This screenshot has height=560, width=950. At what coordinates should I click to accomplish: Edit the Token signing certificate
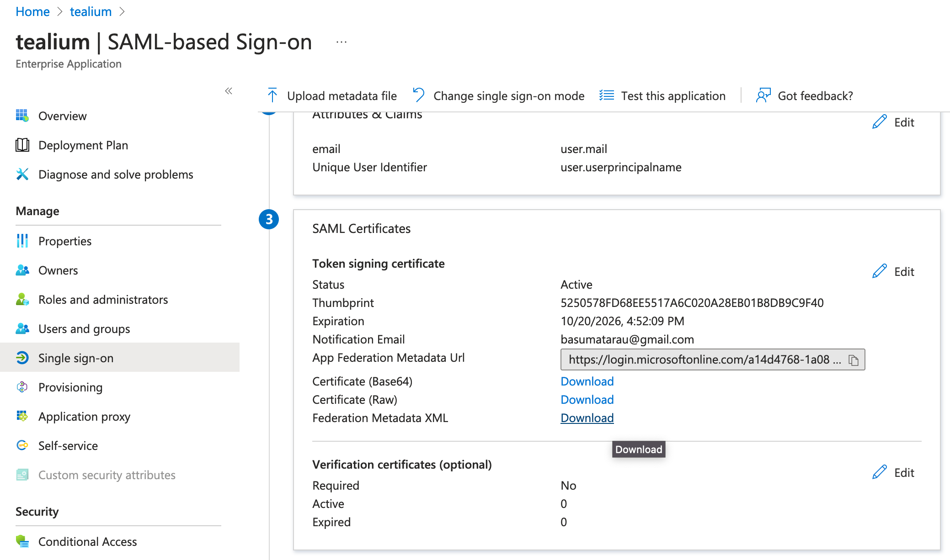[893, 272]
